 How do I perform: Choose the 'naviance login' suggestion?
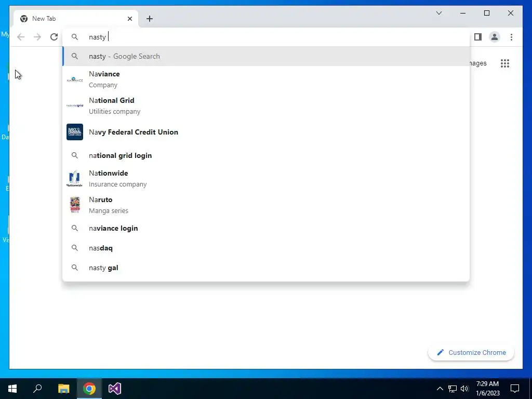coord(267,229)
